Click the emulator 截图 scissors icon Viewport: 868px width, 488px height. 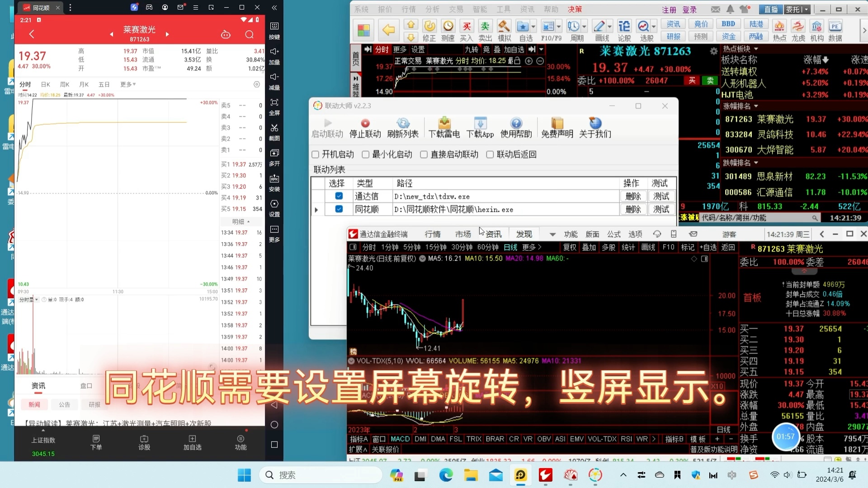tap(274, 128)
